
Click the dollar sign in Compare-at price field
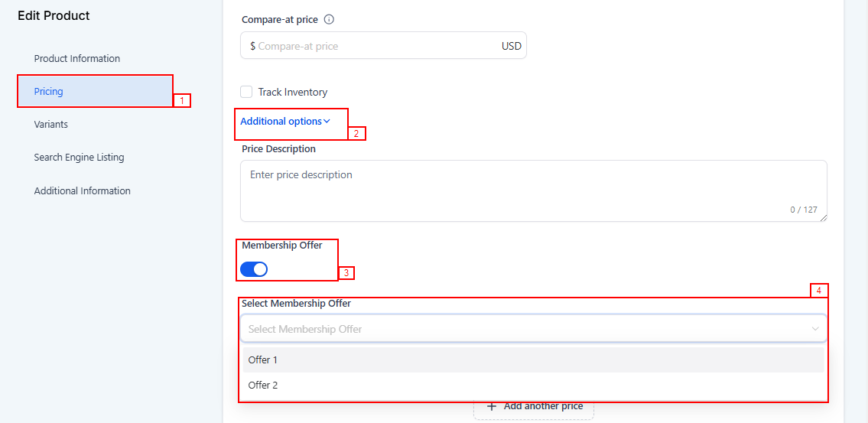click(x=252, y=46)
